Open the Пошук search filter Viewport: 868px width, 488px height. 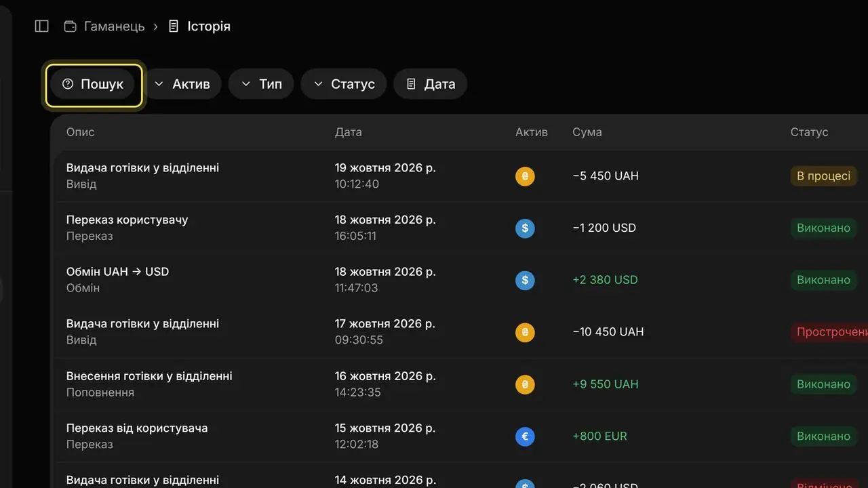coord(93,85)
